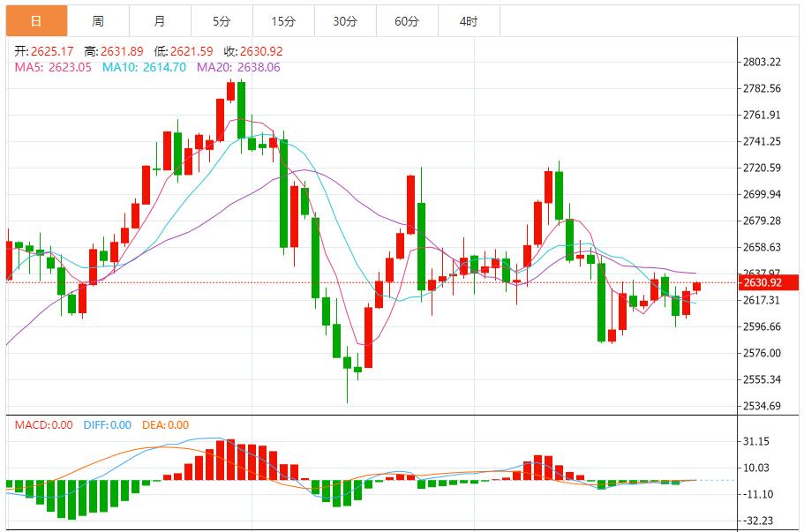Viewport: 804px width, 532px height.
Task: Select the 日 daily timeframe tab
Action: click(36, 21)
